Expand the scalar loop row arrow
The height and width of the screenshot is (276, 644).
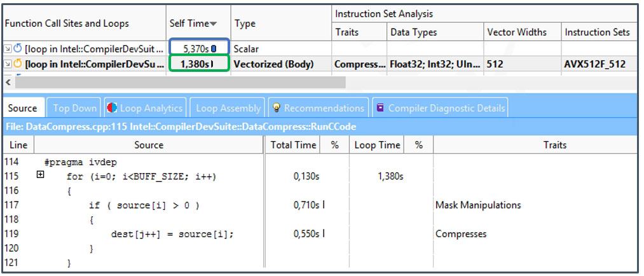coord(8,50)
